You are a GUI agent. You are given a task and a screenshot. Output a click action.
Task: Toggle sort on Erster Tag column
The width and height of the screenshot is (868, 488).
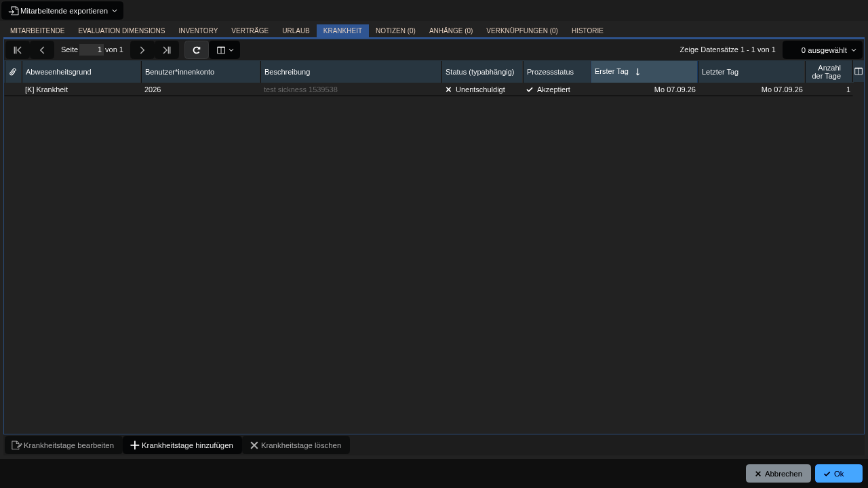pos(644,72)
